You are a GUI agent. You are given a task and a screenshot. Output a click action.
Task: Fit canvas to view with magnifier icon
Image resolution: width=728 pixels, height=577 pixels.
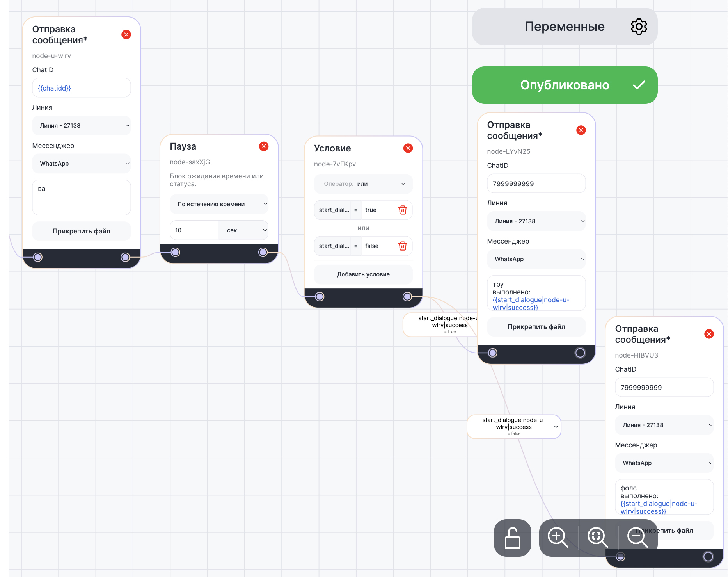[x=597, y=538]
